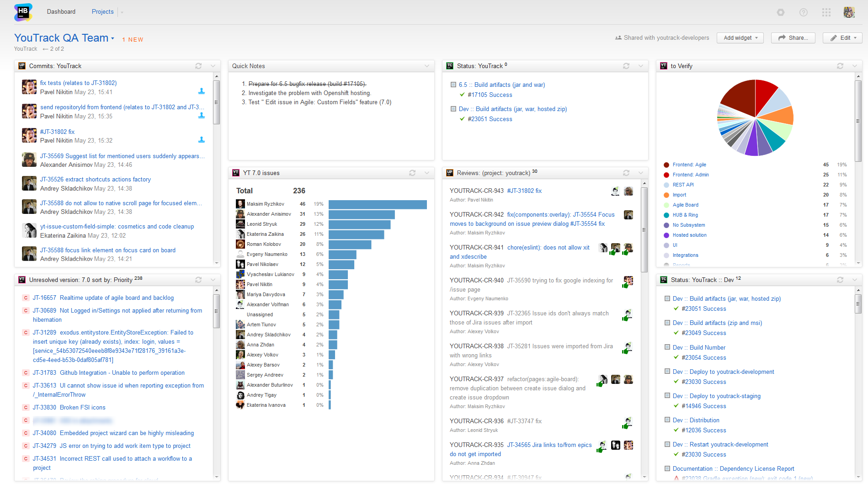Screen dimensions: 868x484
Task: Open the Add widget dropdown
Action: pos(740,38)
